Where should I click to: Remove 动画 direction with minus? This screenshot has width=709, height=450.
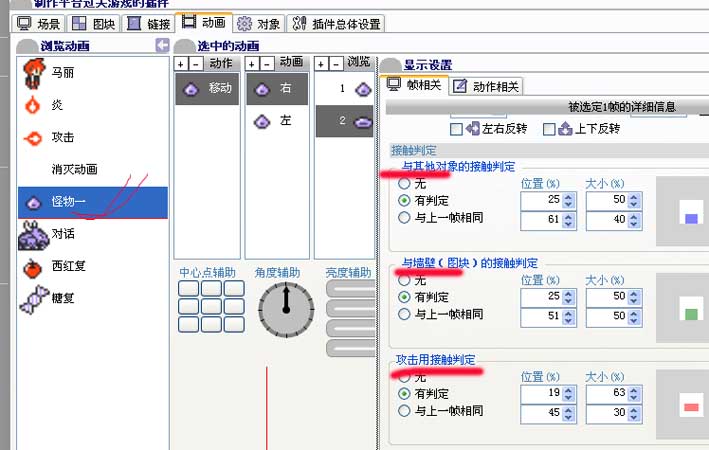pyautogui.click(x=267, y=64)
